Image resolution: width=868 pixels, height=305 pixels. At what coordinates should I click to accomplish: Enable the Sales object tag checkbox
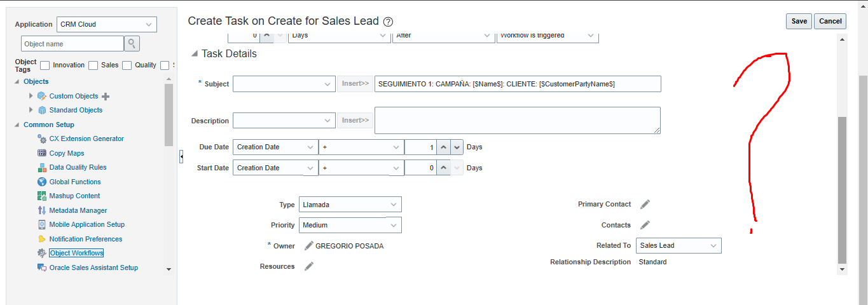tap(93, 65)
